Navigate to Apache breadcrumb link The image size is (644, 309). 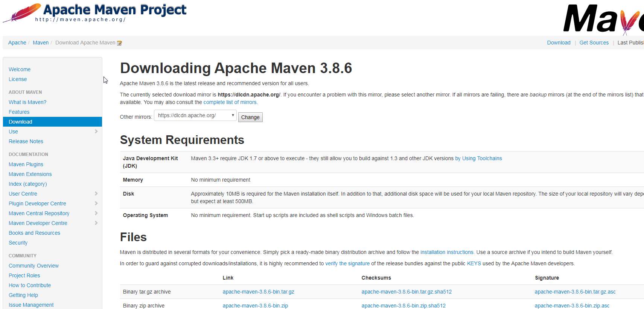(x=17, y=43)
